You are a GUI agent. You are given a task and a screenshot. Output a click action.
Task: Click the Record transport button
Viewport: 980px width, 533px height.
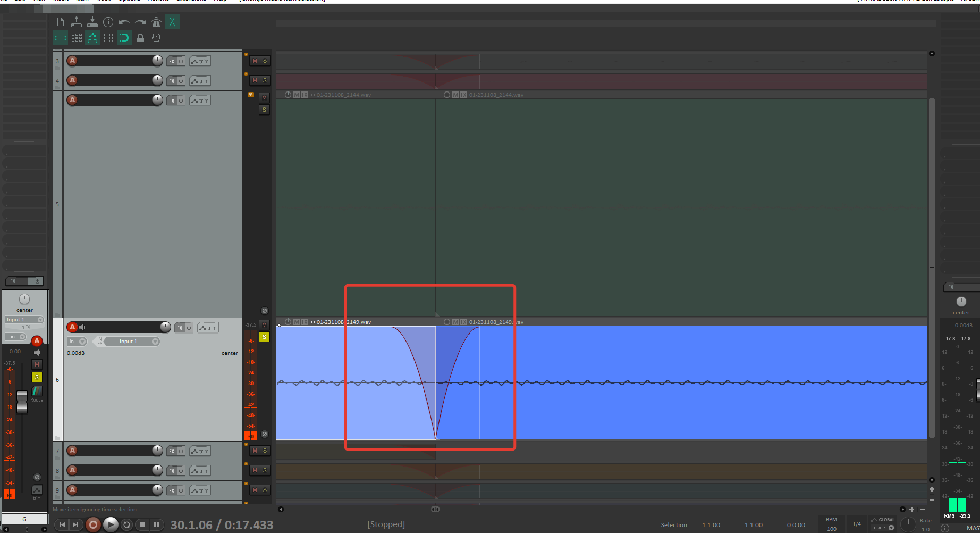click(93, 525)
